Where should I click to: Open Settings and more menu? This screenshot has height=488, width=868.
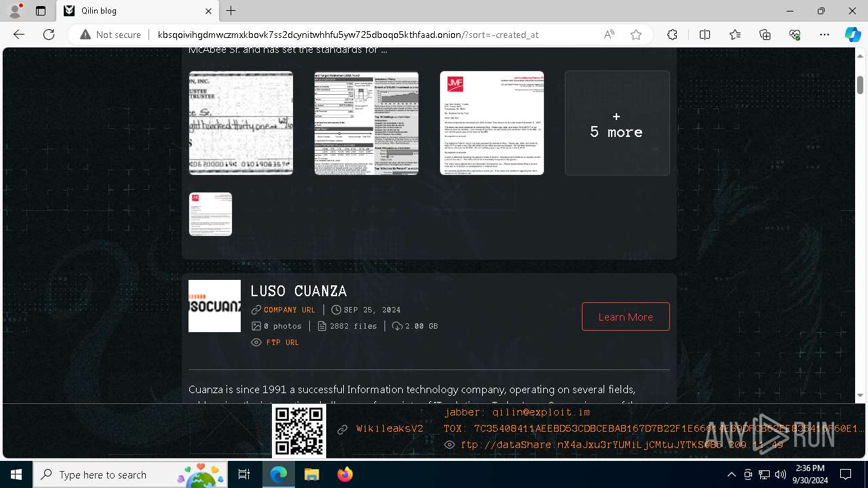(825, 35)
